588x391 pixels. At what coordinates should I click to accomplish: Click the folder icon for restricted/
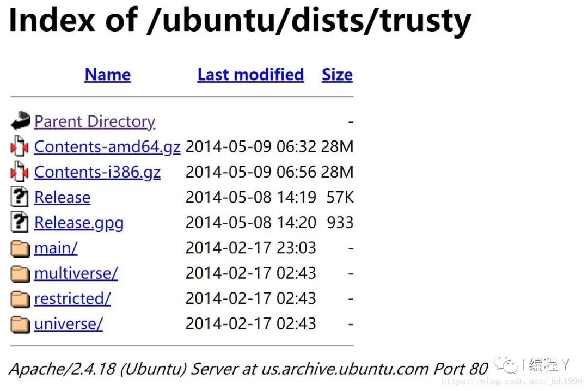point(20,299)
